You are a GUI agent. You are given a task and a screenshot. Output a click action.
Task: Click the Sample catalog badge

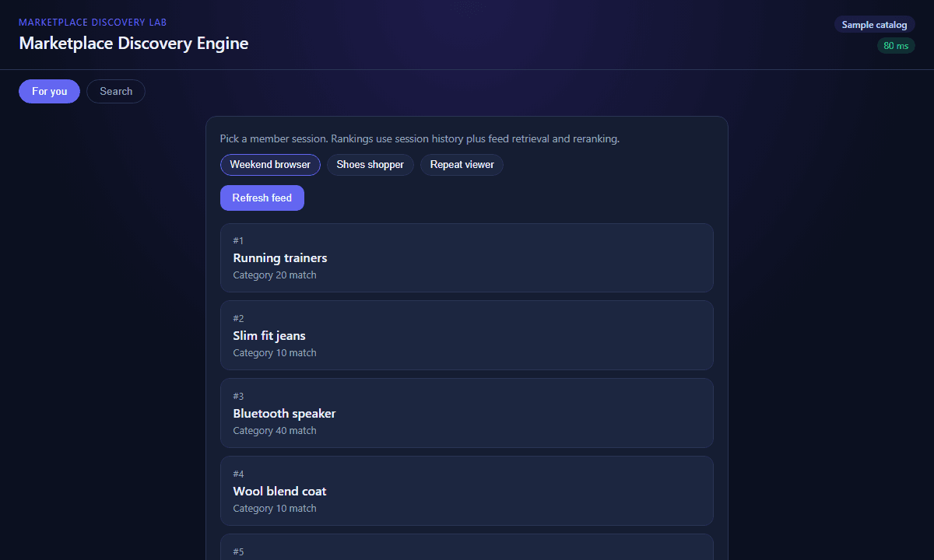coord(874,25)
